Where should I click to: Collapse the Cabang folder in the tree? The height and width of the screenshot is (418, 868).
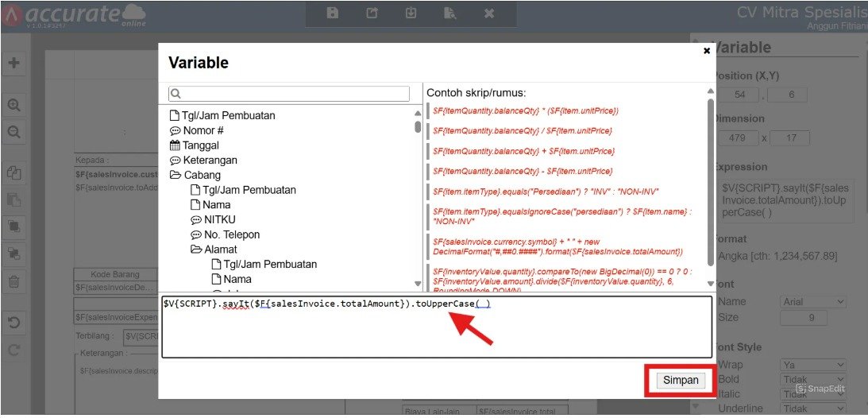pyautogui.click(x=195, y=175)
